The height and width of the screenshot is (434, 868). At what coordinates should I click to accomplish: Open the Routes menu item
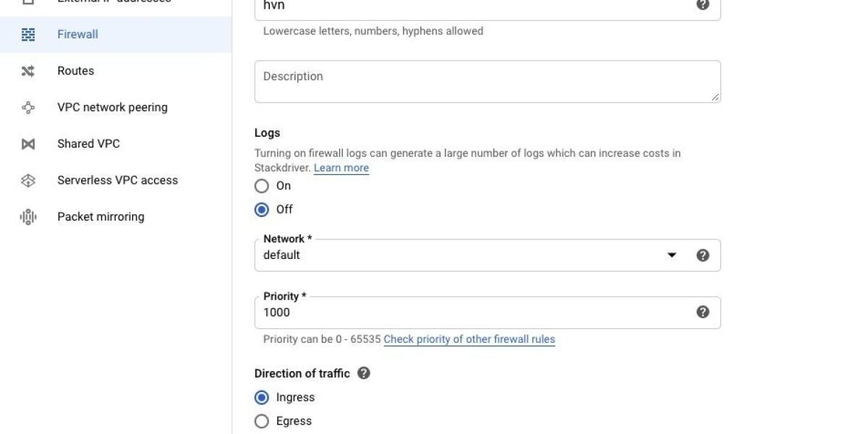pos(76,71)
